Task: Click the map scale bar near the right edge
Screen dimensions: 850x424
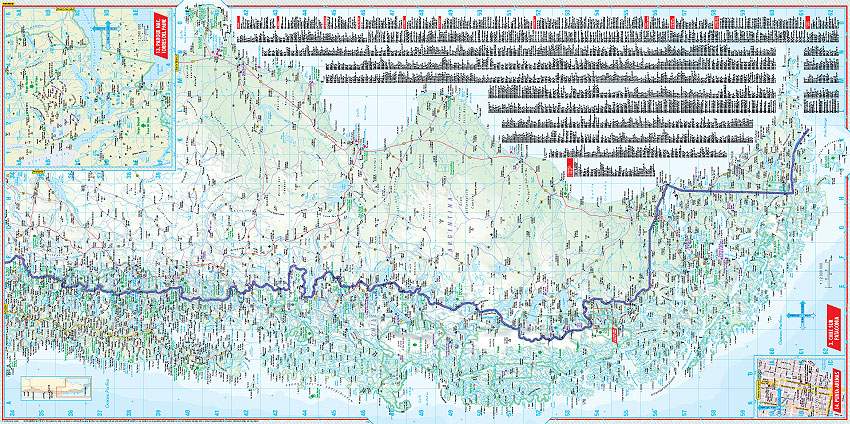Action: tap(824, 272)
